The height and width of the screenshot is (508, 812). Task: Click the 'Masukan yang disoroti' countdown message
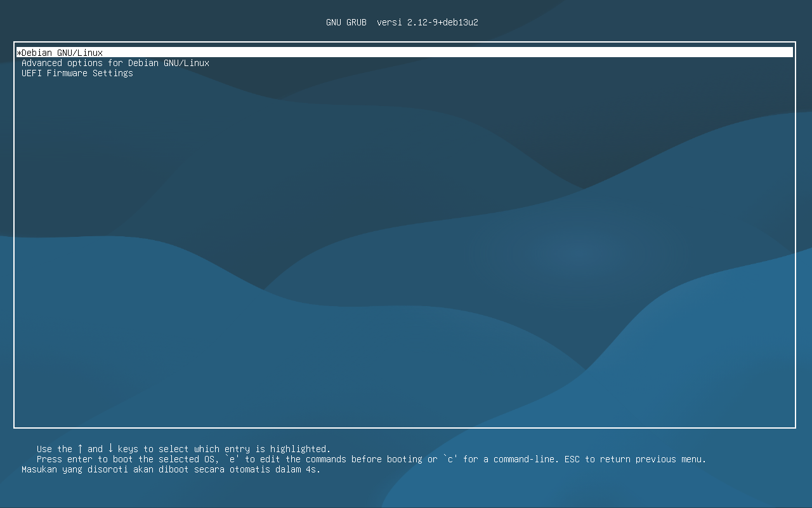point(171,469)
